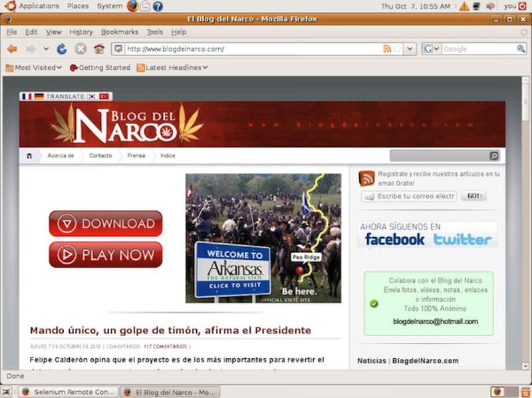Open network connection tray icon

pyautogui.click(x=477, y=6)
